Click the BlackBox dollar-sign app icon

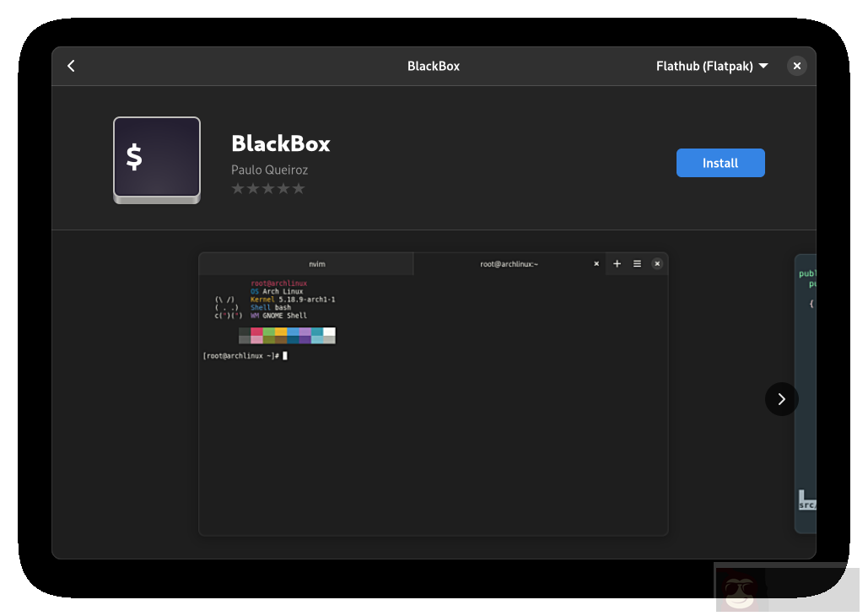(156, 159)
